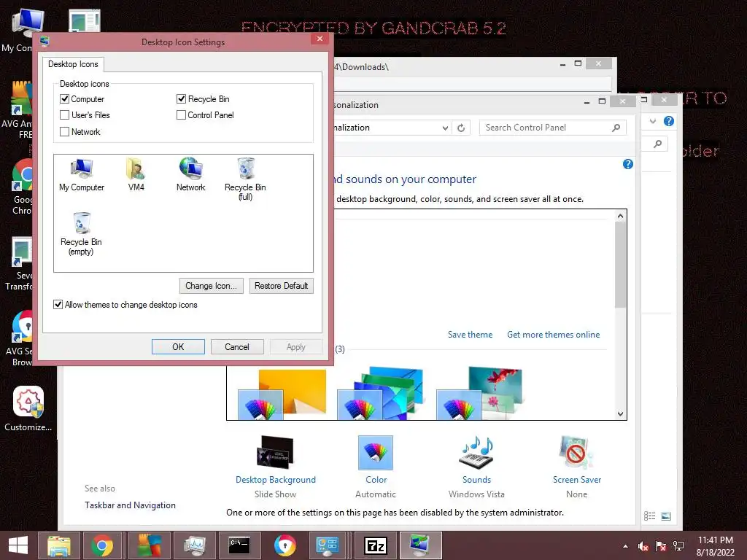Open File Explorer from the taskbar

click(58, 545)
